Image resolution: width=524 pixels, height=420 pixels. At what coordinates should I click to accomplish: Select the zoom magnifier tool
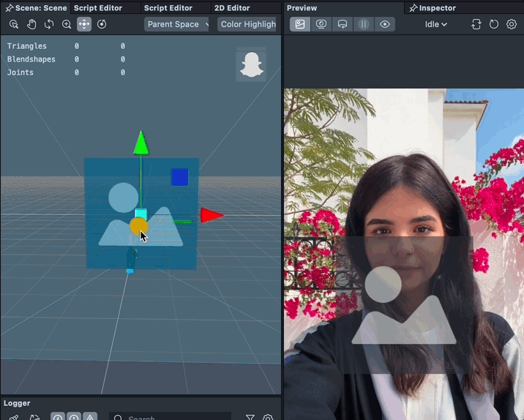click(67, 24)
